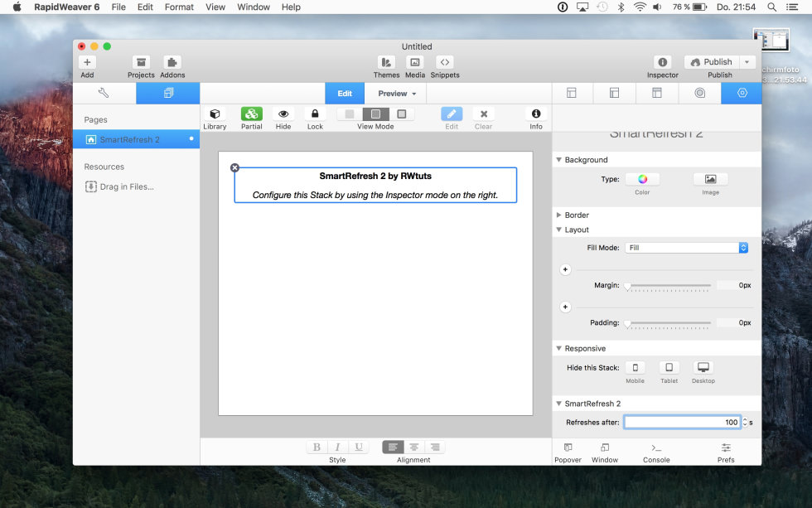This screenshot has height=508, width=812.
Task: Remove stack via circled X handle
Action: coord(234,167)
